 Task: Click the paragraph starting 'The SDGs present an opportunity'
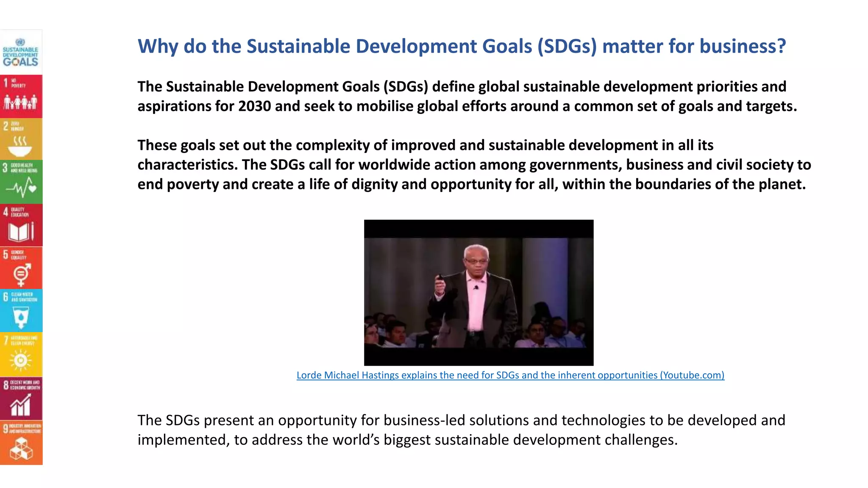pos(461,430)
